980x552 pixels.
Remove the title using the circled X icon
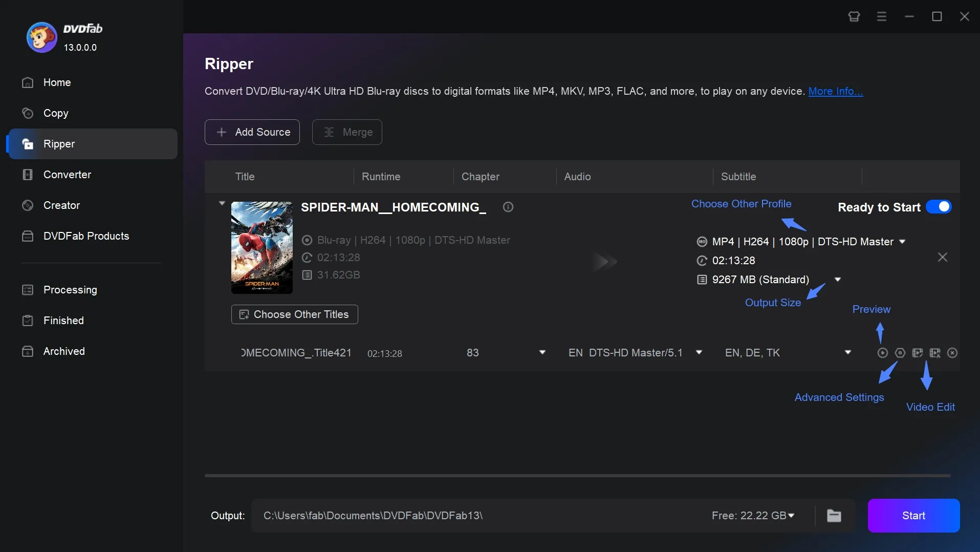pos(952,353)
